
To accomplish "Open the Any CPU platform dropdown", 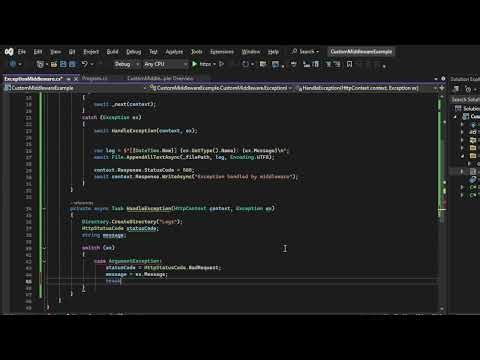I will pos(165,64).
